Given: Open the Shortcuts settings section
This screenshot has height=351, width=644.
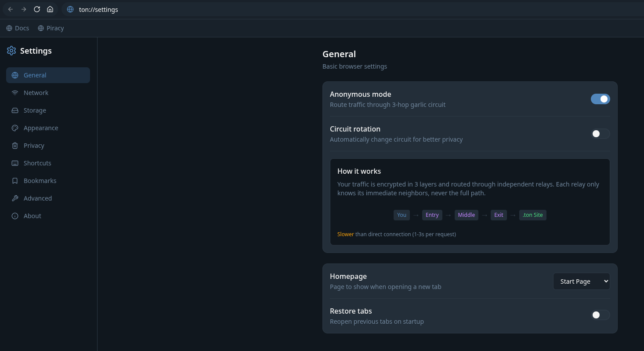Looking at the screenshot, I should coord(37,163).
